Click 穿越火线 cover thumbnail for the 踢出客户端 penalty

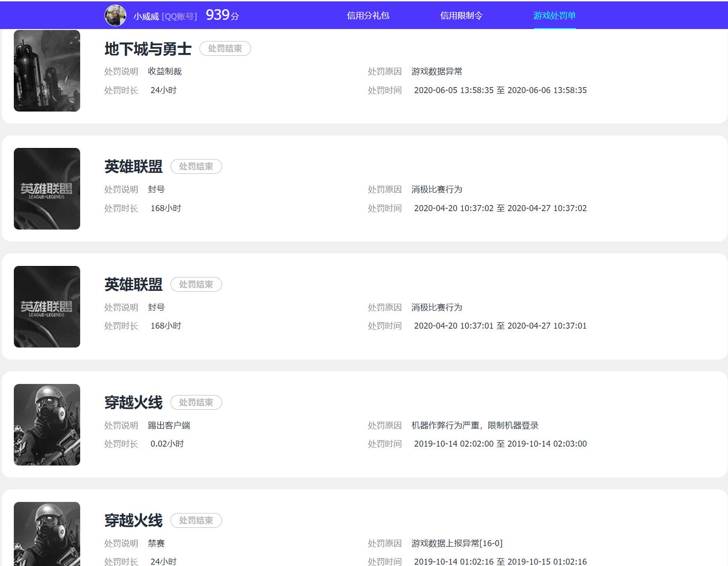click(47, 424)
